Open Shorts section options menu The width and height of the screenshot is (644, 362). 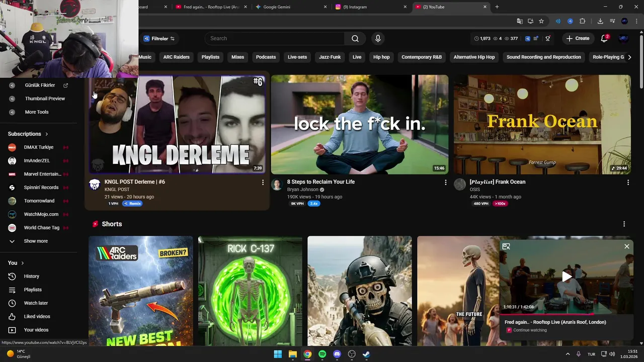[x=624, y=224]
